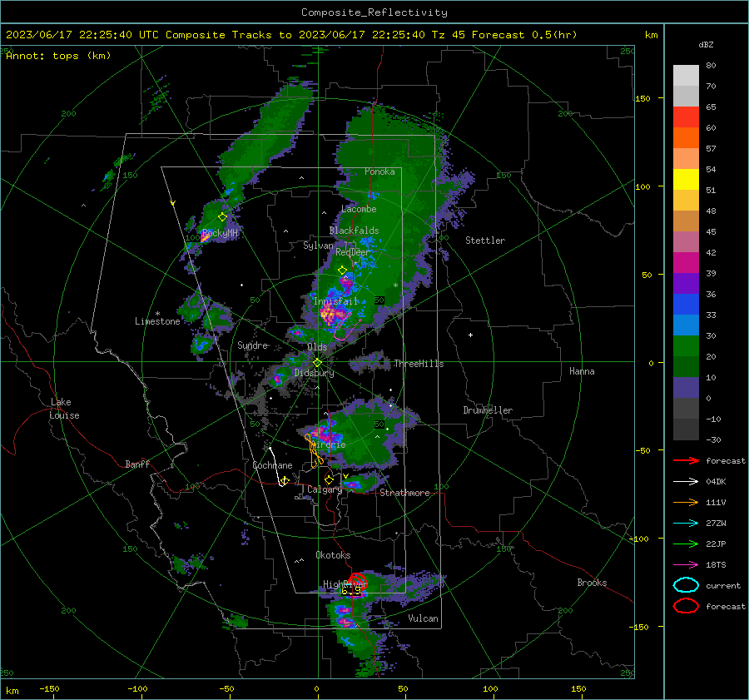The height and width of the screenshot is (700, 749).
Task: Select the orange 111V track arrow
Action: (x=686, y=502)
